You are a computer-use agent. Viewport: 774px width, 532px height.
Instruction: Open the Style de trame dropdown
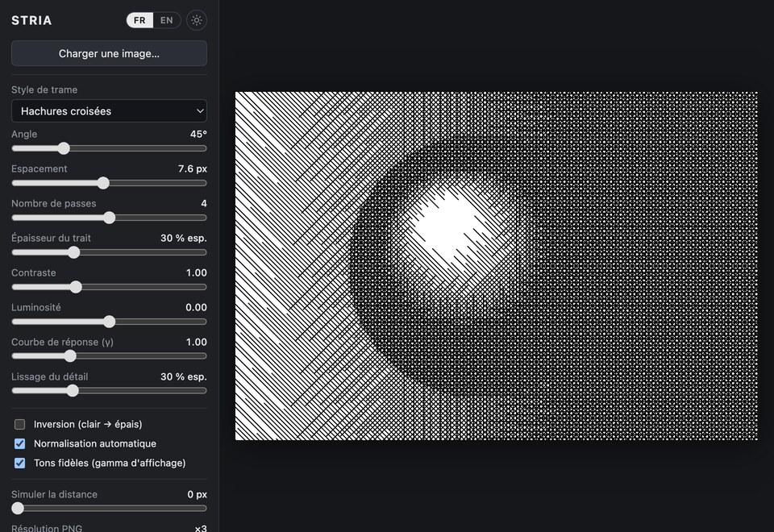click(109, 111)
